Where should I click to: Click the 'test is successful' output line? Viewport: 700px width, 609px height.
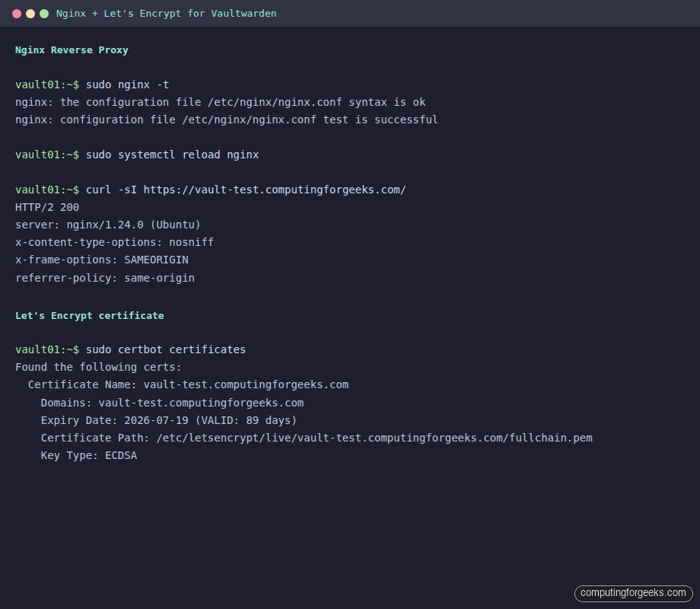pyautogui.click(x=226, y=120)
